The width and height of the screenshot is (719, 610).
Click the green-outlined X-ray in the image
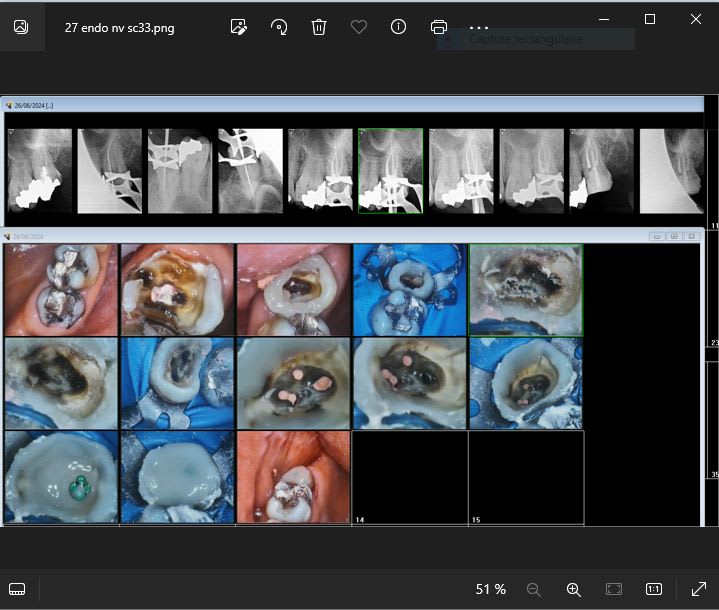click(390, 170)
